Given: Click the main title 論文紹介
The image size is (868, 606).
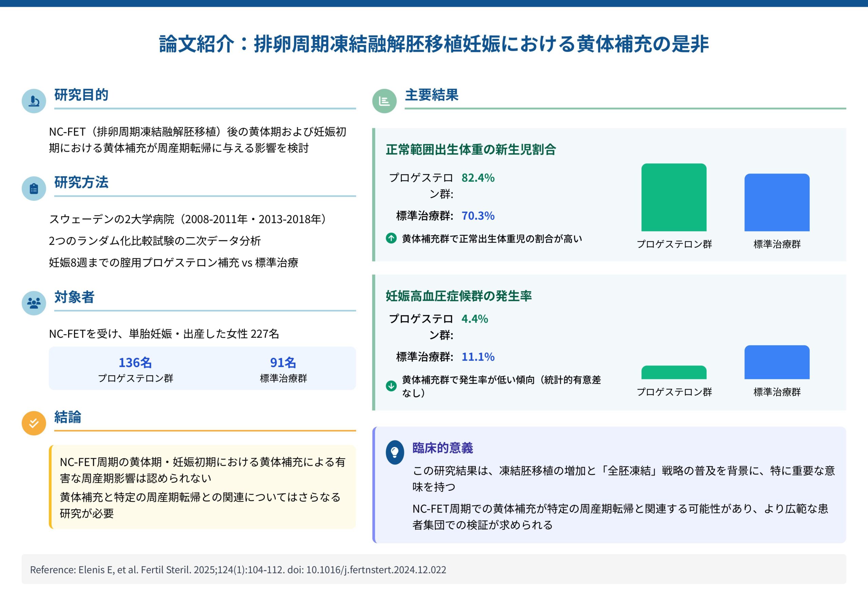Looking at the screenshot, I should 434,44.
